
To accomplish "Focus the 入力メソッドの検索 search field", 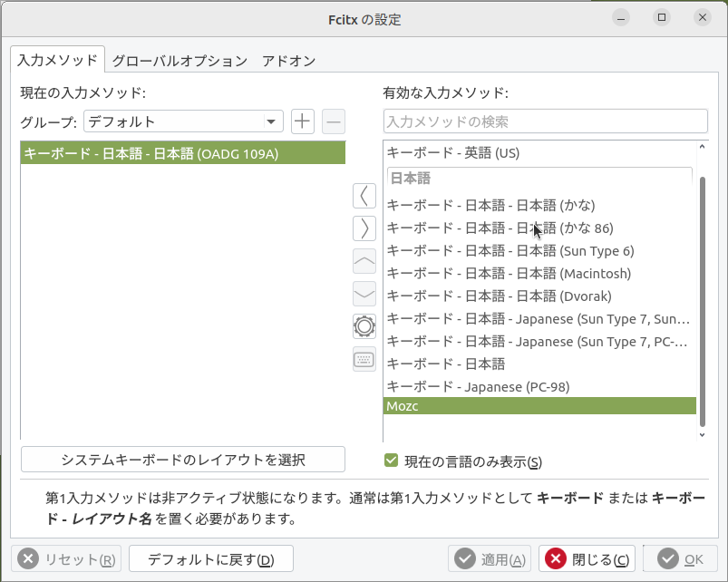I will [545, 121].
